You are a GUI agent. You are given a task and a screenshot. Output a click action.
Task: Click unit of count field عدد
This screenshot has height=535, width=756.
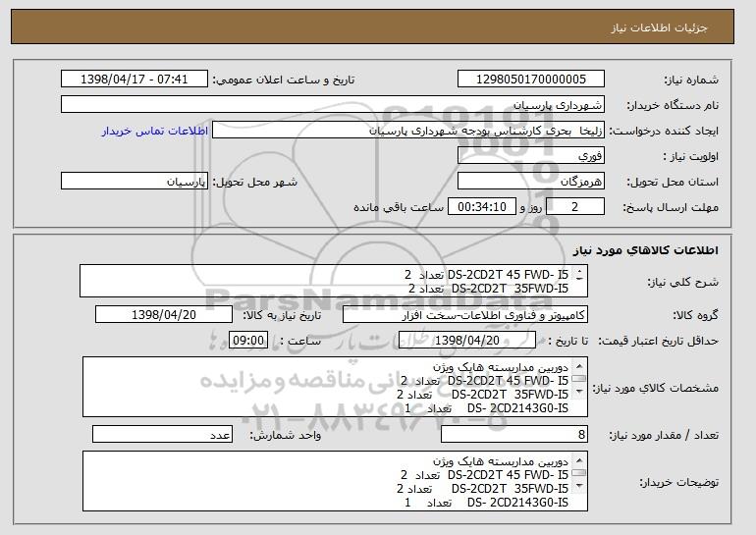(162, 434)
